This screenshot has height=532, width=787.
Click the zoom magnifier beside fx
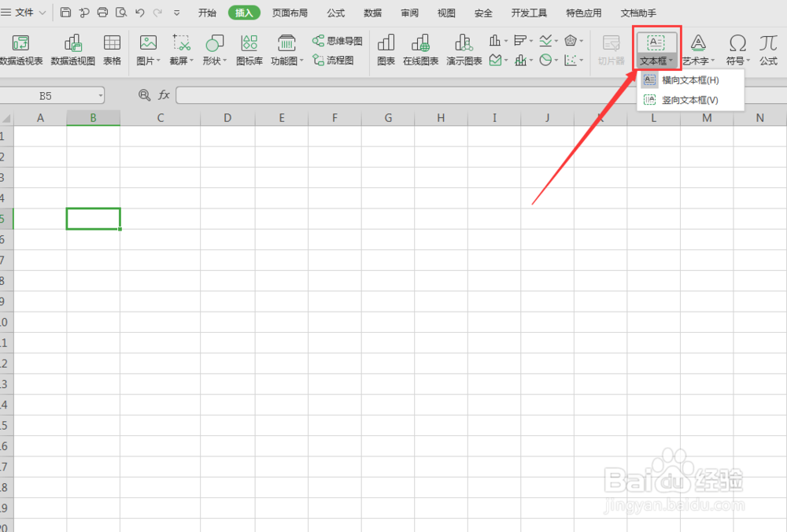click(x=144, y=95)
